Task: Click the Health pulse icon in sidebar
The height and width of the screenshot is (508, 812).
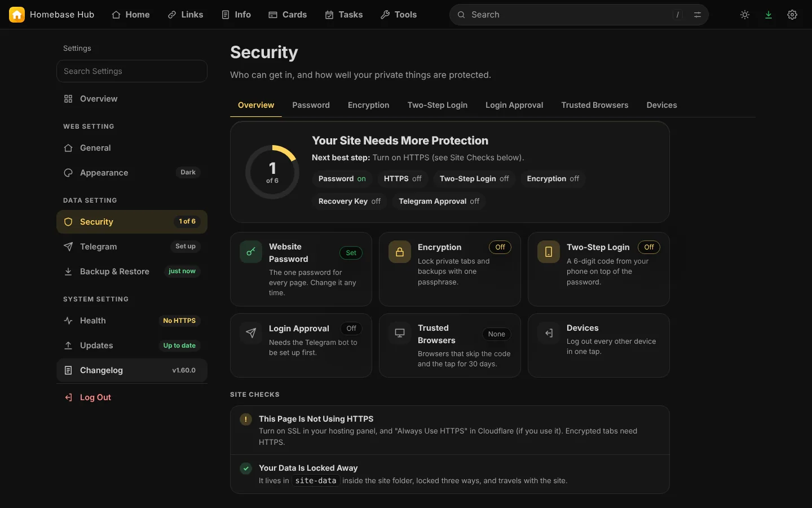Action: tap(68, 321)
